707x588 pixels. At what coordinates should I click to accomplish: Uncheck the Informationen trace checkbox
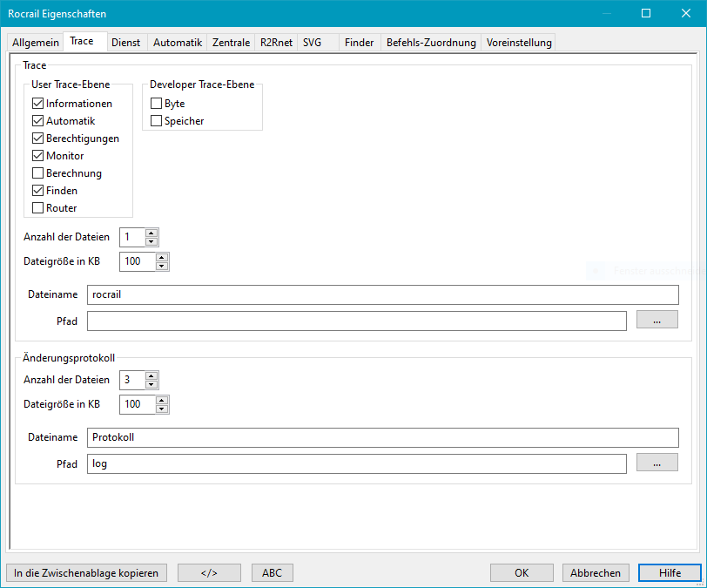(x=38, y=104)
